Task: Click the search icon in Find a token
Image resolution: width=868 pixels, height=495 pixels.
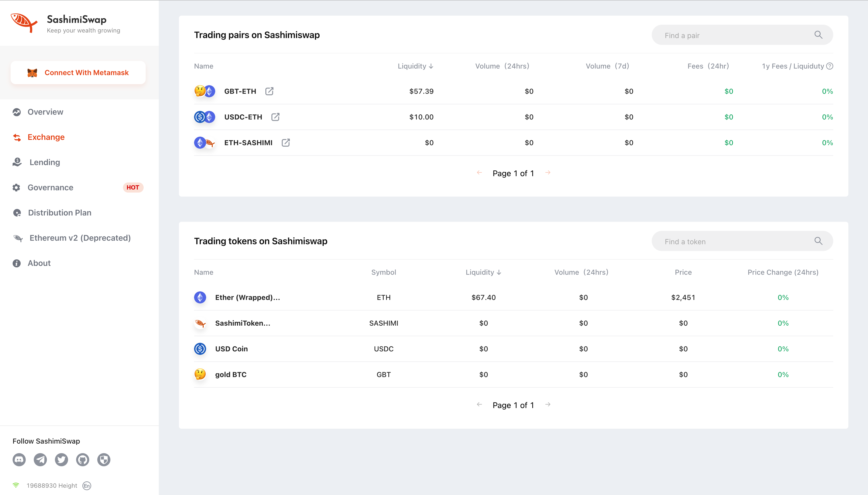Action: pos(818,241)
